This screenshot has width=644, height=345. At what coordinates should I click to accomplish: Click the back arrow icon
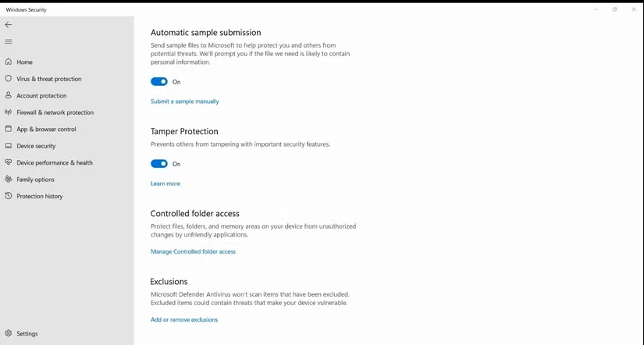(9, 25)
